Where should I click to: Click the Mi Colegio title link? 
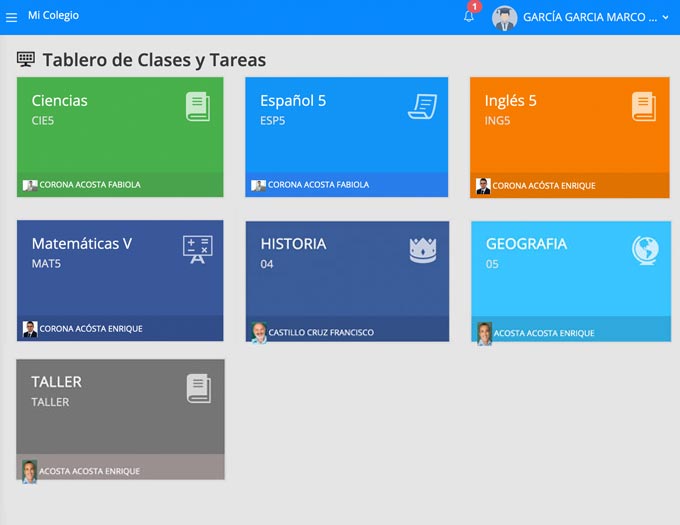pyautogui.click(x=53, y=16)
